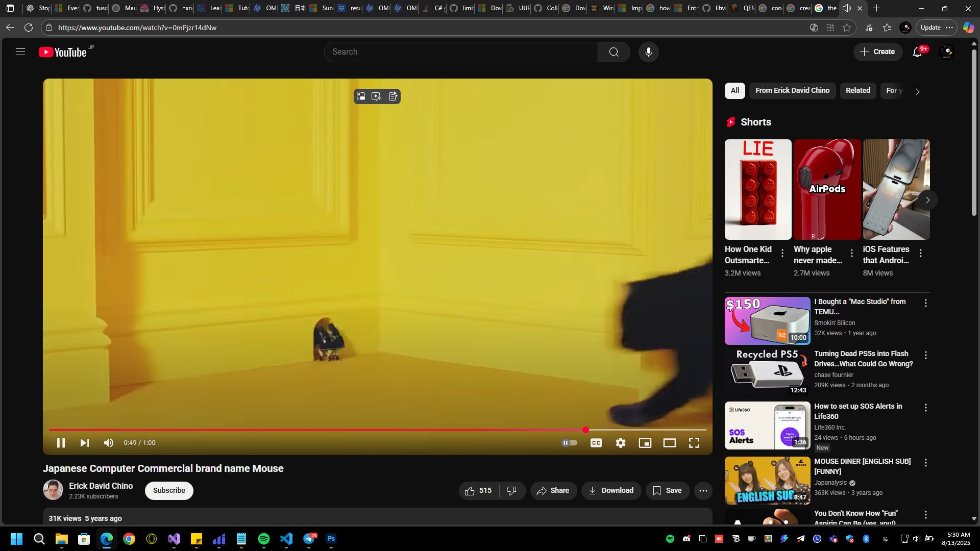This screenshot has width=980, height=551.
Task: Like this video
Action: 478,491
